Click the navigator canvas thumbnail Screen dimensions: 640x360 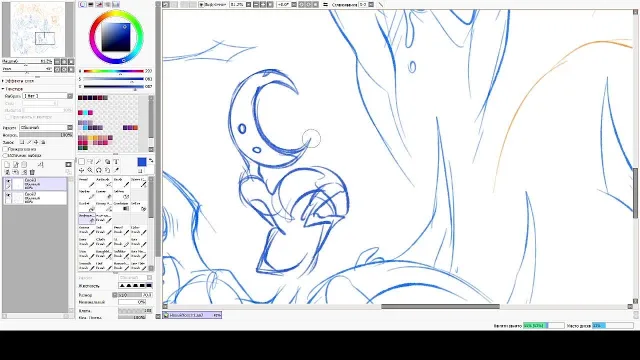pyautogui.click(x=38, y=29)
